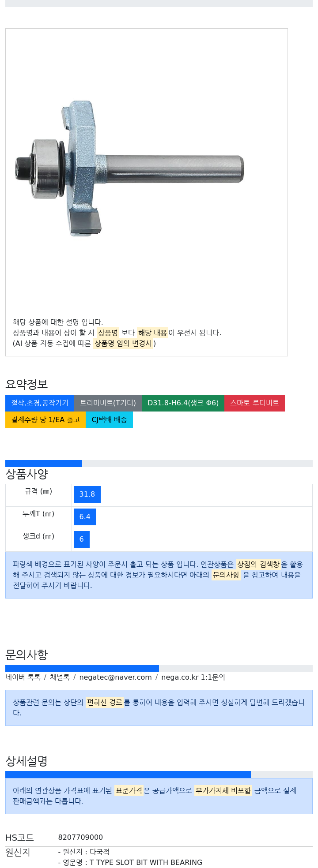Click the 상품사양 progress bar
Image resolution: width=318 pixels, height=868 pixels.
click(159, 464)
